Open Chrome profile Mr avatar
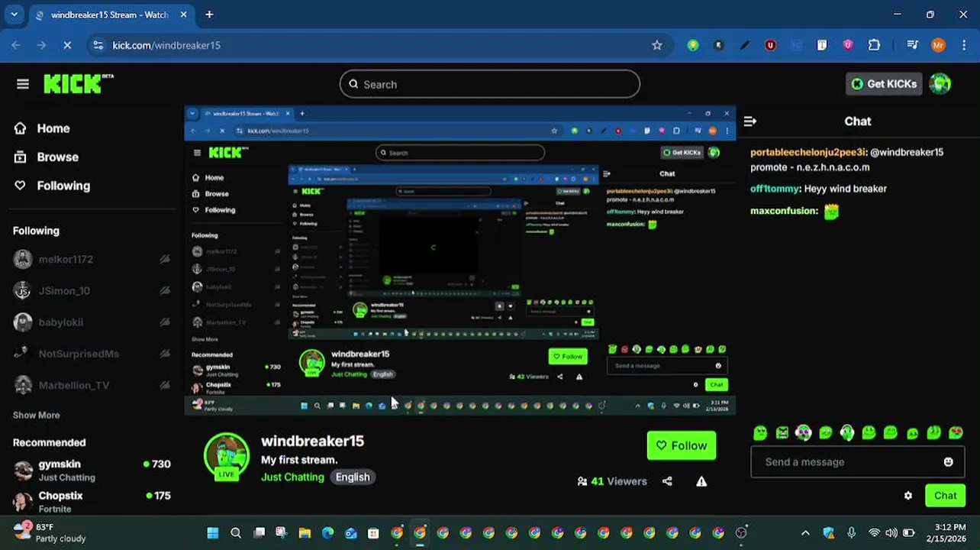Image resolution: width=980 pixels, height=550 pixels. pos(939,45)
